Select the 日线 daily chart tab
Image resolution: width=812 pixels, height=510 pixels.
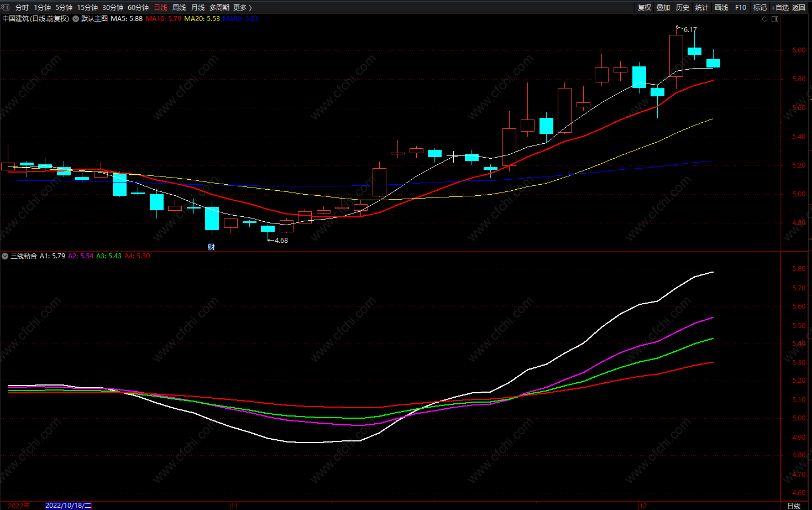click(x=160, y=7)
